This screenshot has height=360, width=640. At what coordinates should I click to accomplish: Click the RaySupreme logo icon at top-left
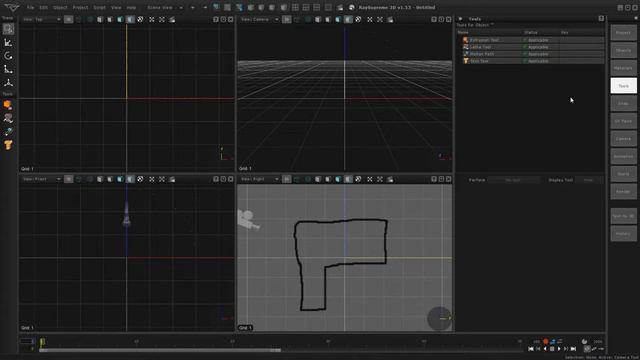click(x=12, y=7)
